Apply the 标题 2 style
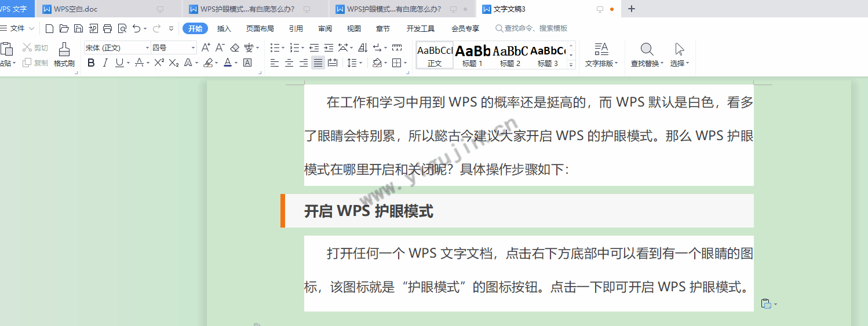 tap(510, 56)
